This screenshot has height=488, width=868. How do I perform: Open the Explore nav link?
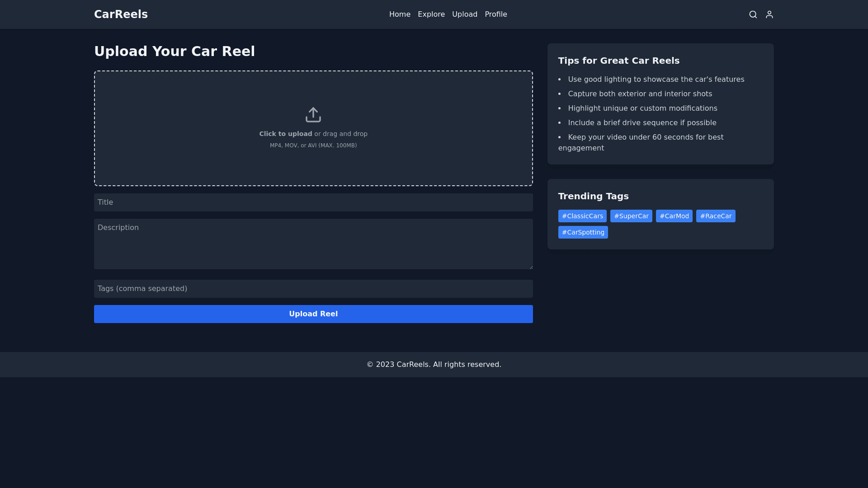pyautogui.click(x=431, y=14)
